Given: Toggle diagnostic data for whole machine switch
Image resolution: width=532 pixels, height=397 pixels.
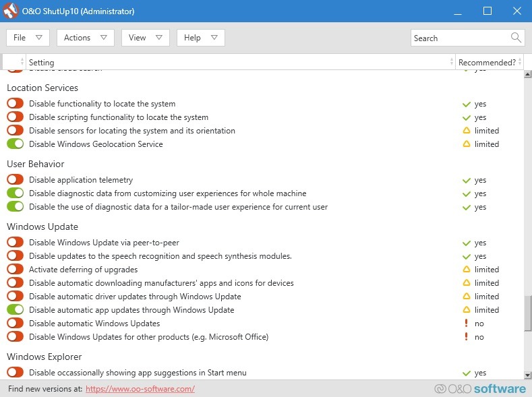Looking at the screenshot, I should tap(16, 193).
